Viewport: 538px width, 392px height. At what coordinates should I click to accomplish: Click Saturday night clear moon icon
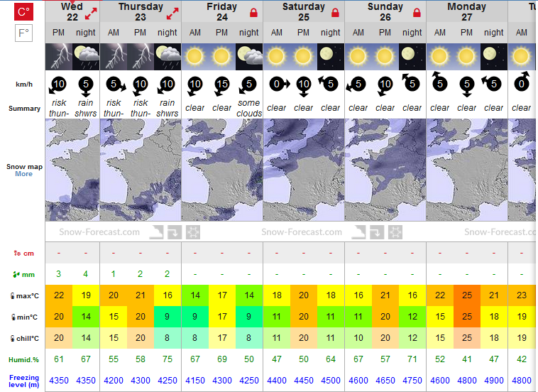331,57
